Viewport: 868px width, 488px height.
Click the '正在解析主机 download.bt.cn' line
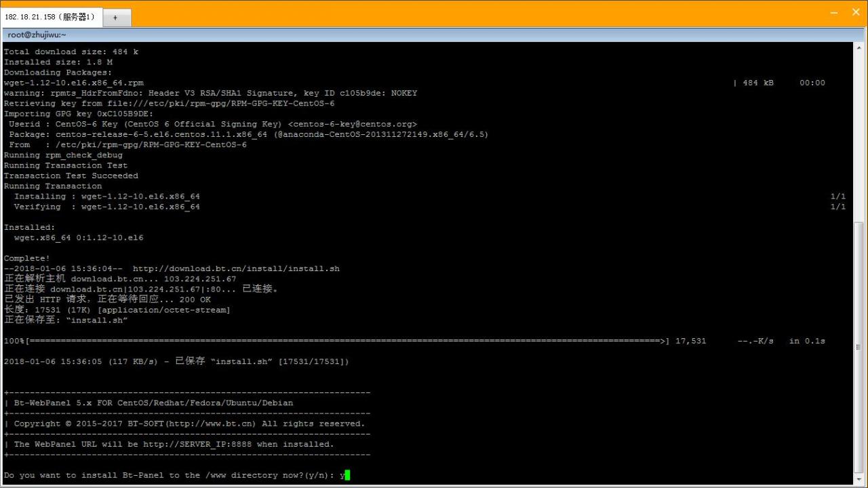pos(120,279)
